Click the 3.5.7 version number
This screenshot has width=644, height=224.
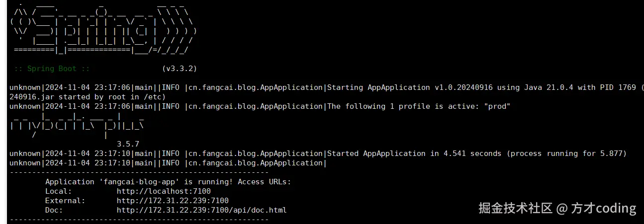point(128,144)
